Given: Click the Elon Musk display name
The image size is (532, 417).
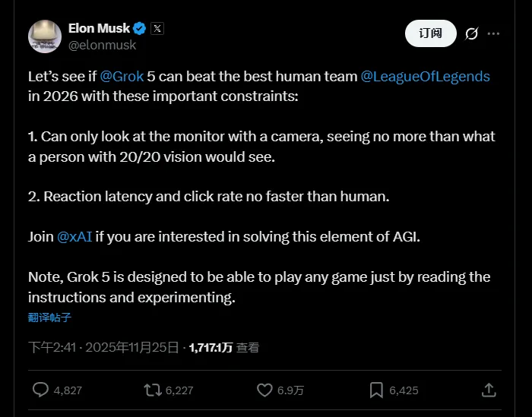Looking at the screenshot, I should (x=99, y=29).
